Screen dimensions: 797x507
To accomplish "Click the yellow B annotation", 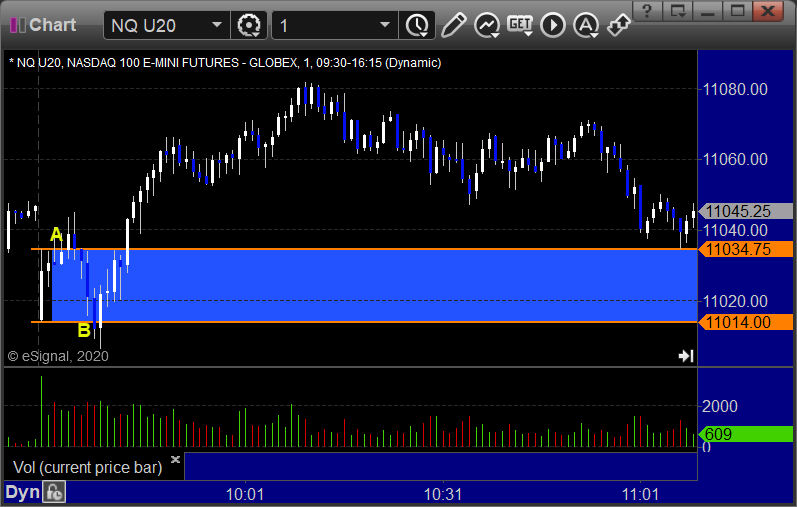I will coord(84,330).
